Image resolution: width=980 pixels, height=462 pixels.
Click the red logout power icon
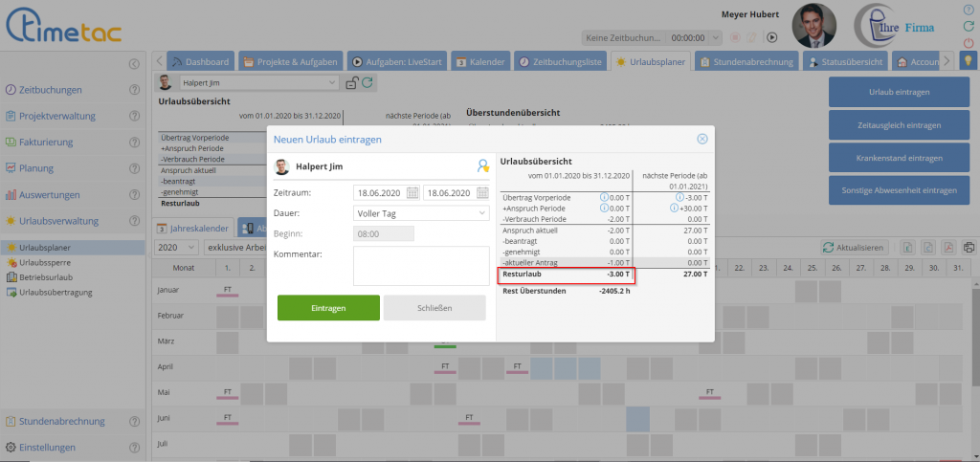pyautogui.click(x=970, y=43)
